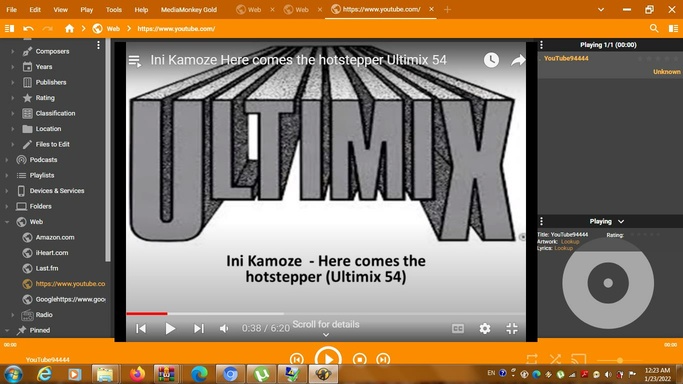Toggle shuffle in MediaMonkey player

[x=555, y=360]
